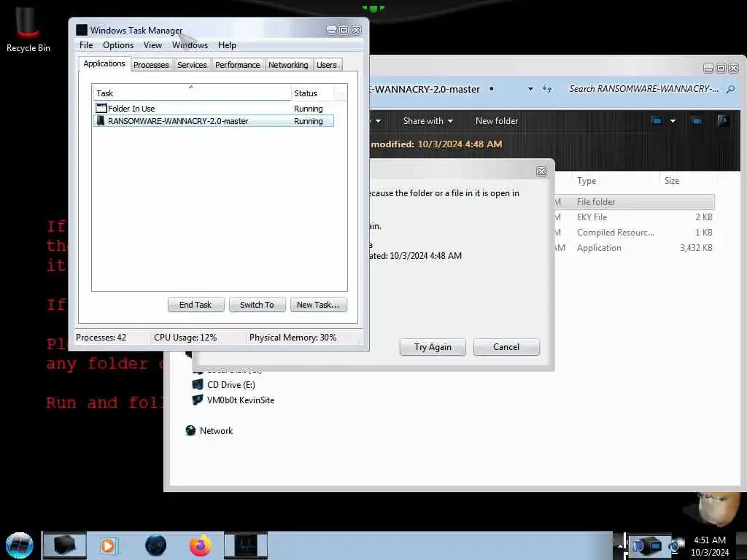Image resolution: width=747 pixels, height=560 pixels.
Task: Click the Processes: 42 status entry
Action: tap(101, 338)
